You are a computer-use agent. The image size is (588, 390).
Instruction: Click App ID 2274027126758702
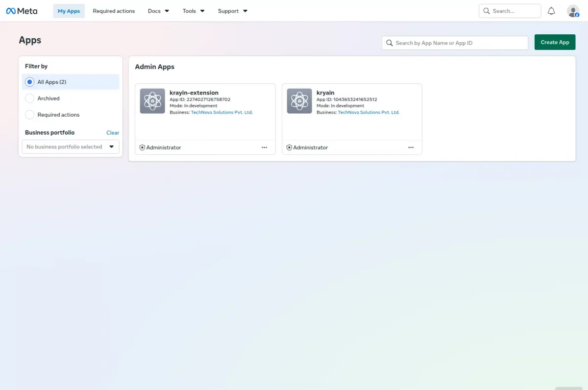pos(200,99)
